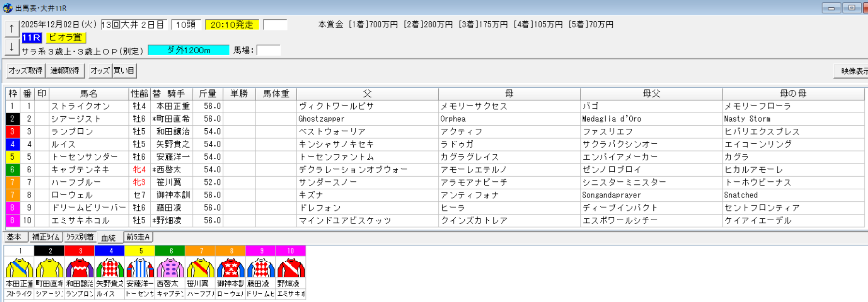Click the silk icon for horse number 4
Screen dimensions: 868x302
coord(110,268)
